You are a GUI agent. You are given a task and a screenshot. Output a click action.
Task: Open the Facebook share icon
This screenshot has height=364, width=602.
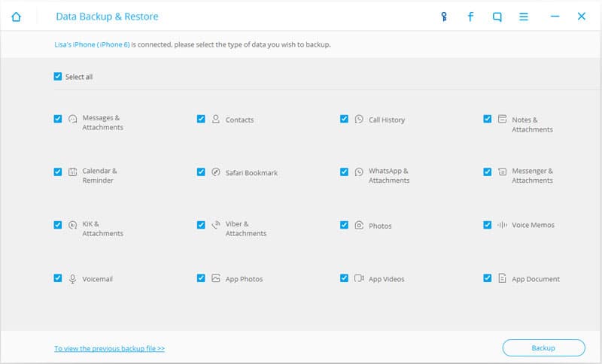tap(470, 17)
